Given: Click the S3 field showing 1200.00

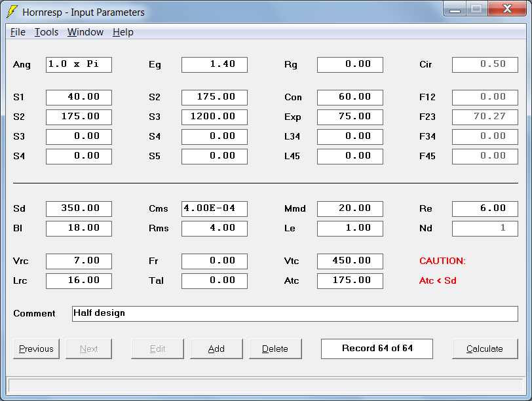Looking at the screenshot, I should [214, 117].
